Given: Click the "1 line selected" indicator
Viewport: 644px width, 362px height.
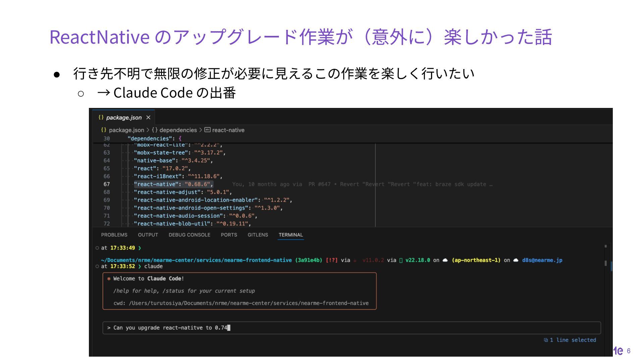Looking at the screenshot, I should 573,340.
